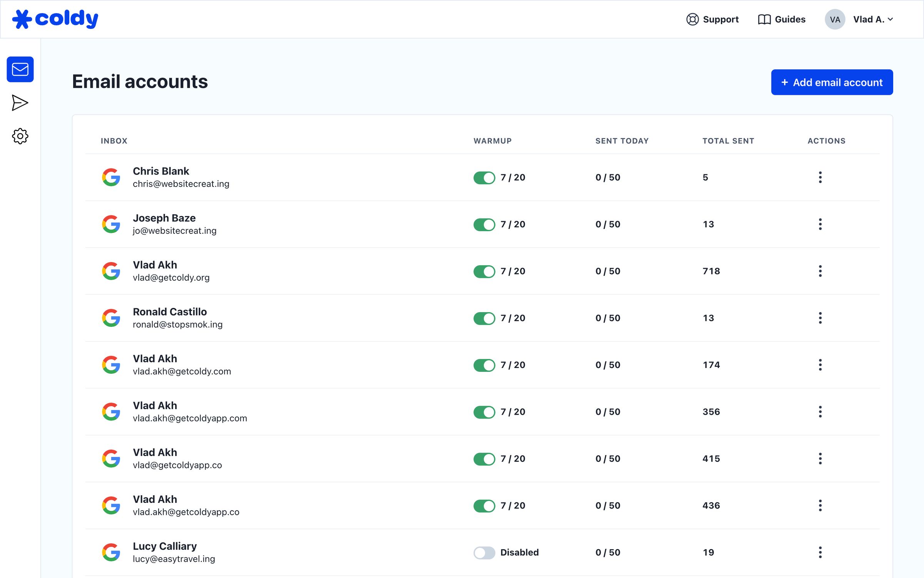
Task: Open settings via the gear icon
Action: pyautogui.click(x=20, y=136)
